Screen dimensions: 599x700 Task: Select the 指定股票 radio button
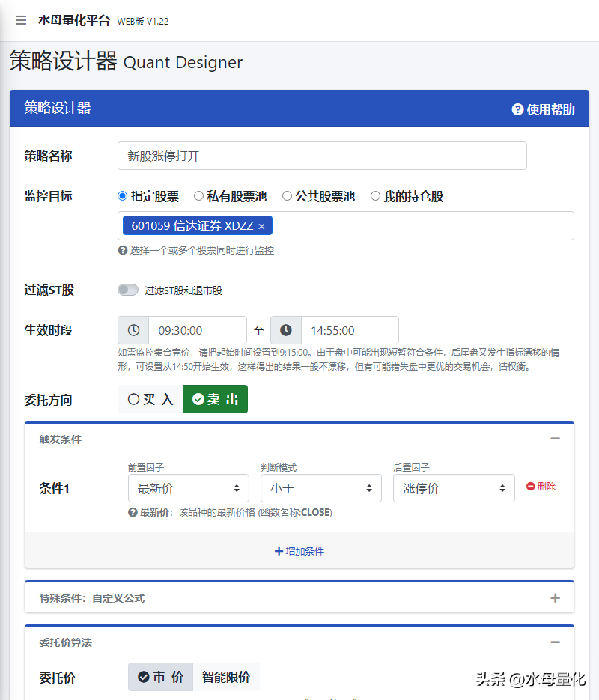[123, 196]
